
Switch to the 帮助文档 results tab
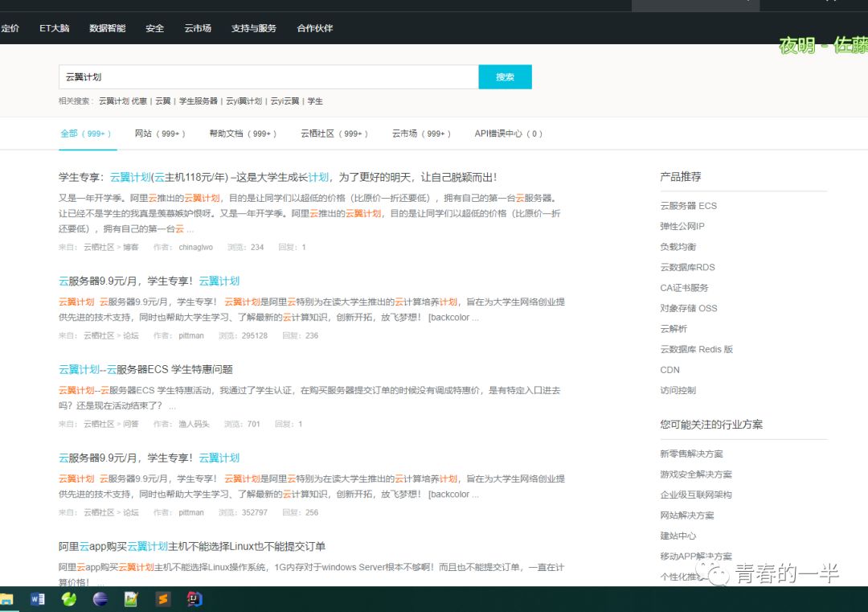243,133
